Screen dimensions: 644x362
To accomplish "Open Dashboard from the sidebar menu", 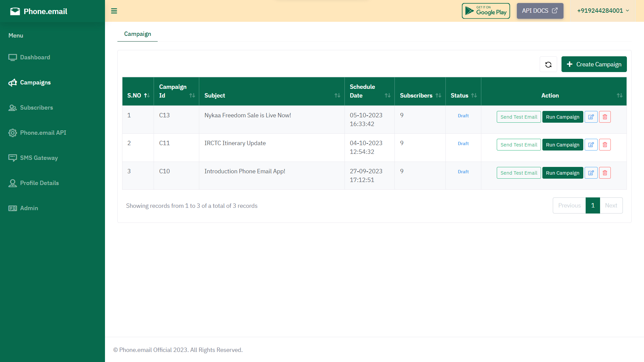I will (35, 57).
